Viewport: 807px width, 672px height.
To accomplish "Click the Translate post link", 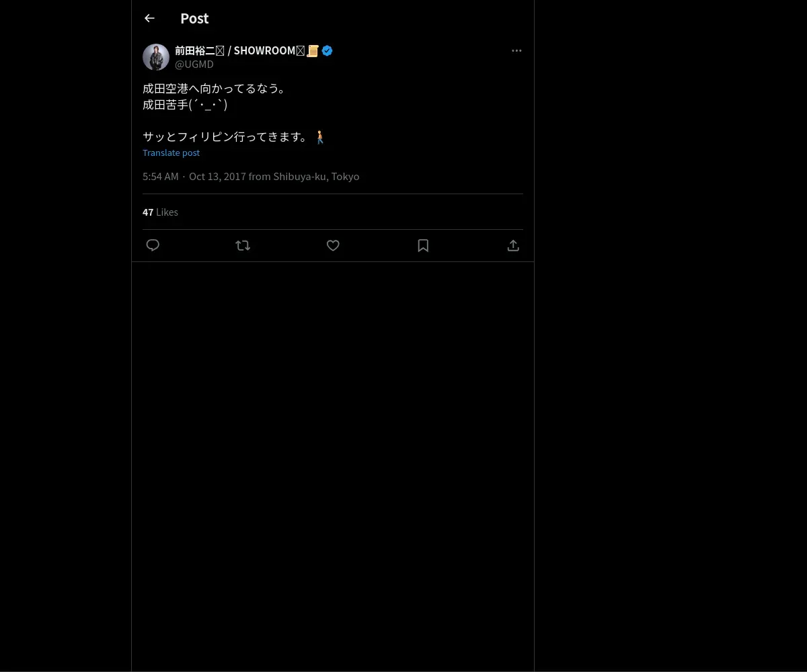I will tap(171, 153).
